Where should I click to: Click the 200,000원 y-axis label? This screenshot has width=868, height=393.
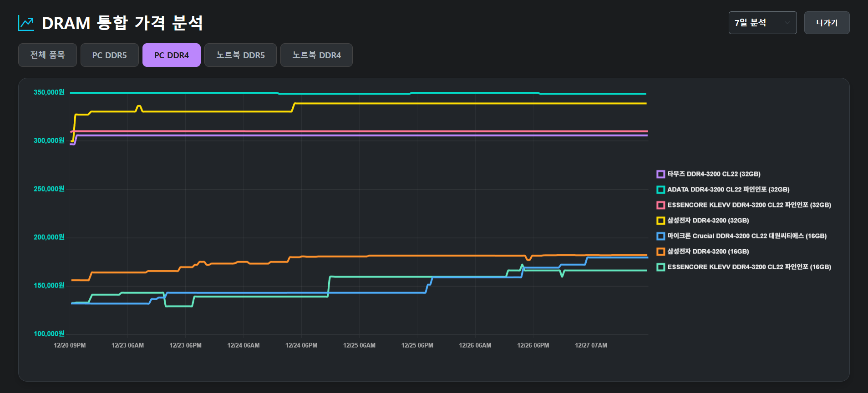49,237
